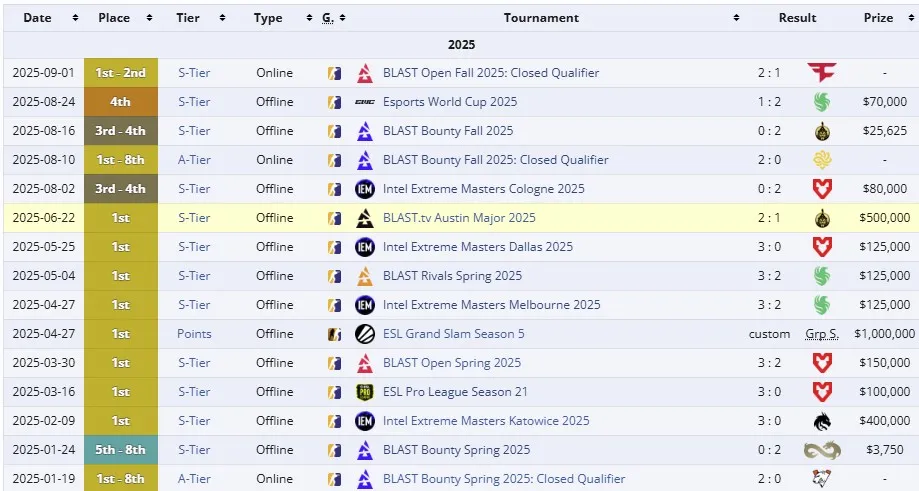
Task: Click IEM icon beside Intel Extreme Masters Cologne
Action: (365, 189)
